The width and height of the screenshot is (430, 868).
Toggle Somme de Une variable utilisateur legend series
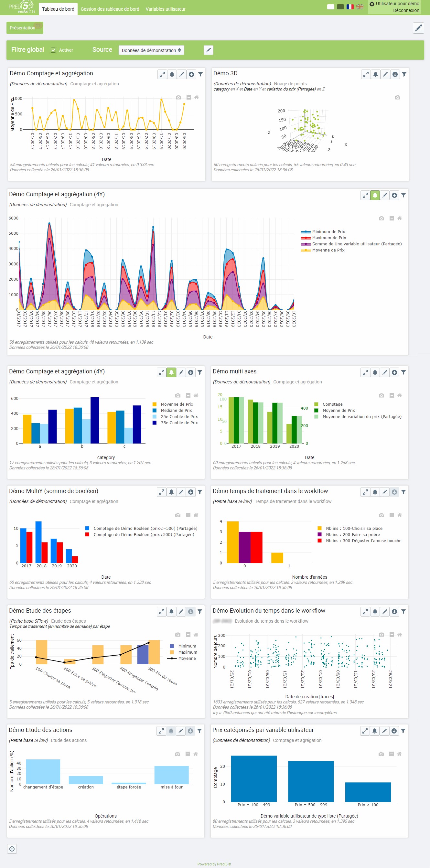pyautogui.click(x=351, y=244)
